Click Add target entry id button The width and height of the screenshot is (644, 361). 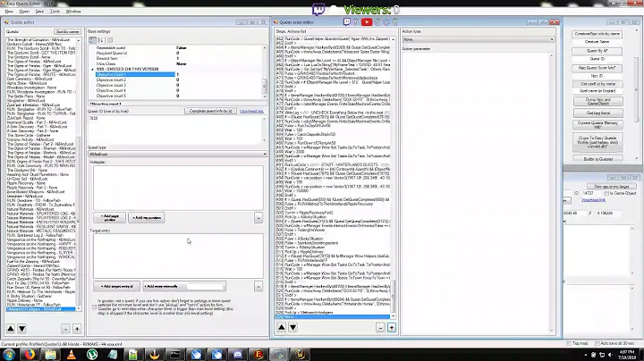point(116,286)
